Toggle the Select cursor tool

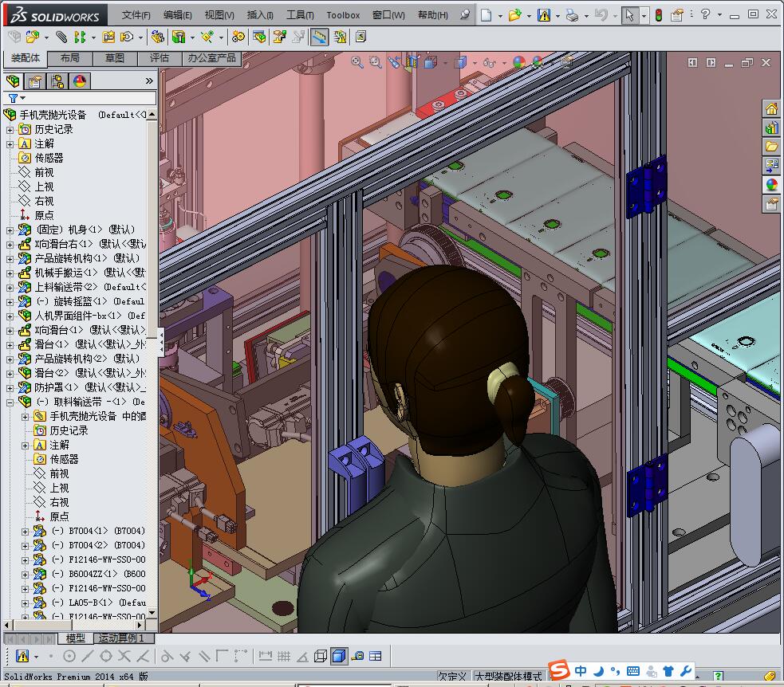(x=629, y=15)
